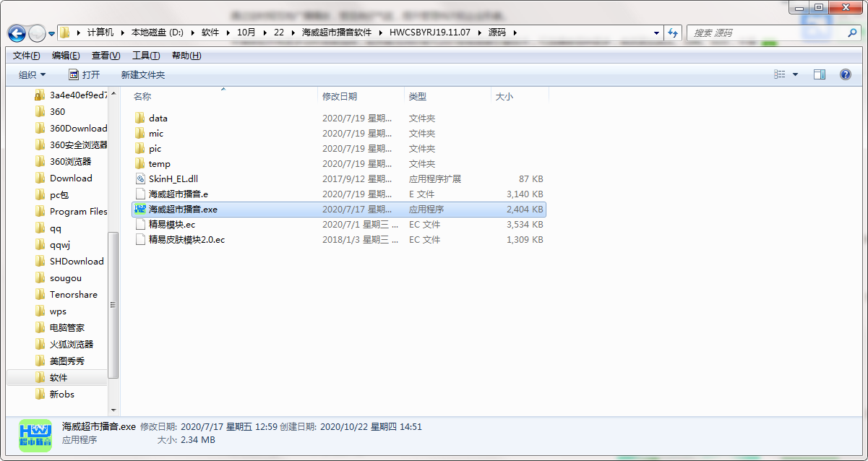Select the 海威超市播音.exe application icon

point(140,209)
